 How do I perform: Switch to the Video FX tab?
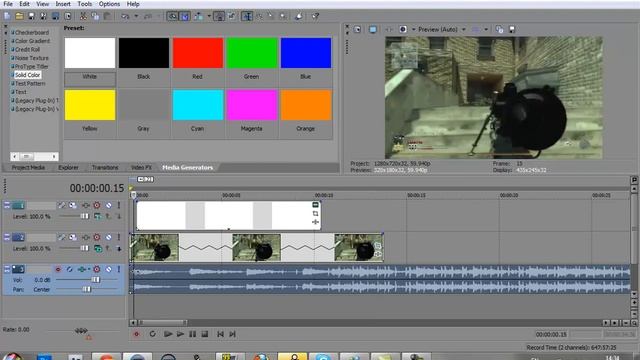click(141, 167)
